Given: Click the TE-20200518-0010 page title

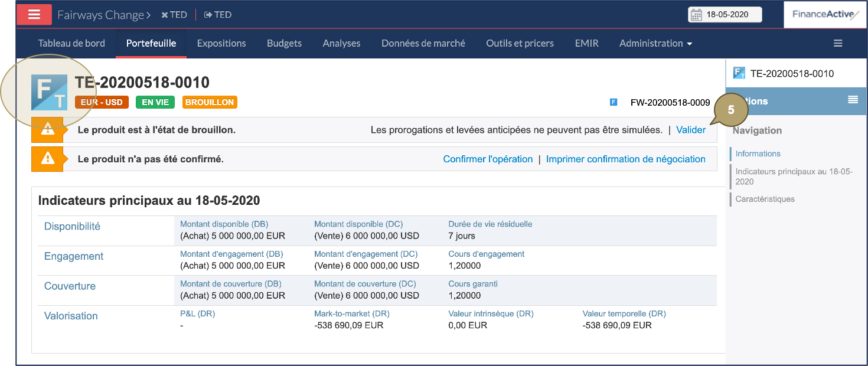Looking at the screenshot, I should coord(142,82).
